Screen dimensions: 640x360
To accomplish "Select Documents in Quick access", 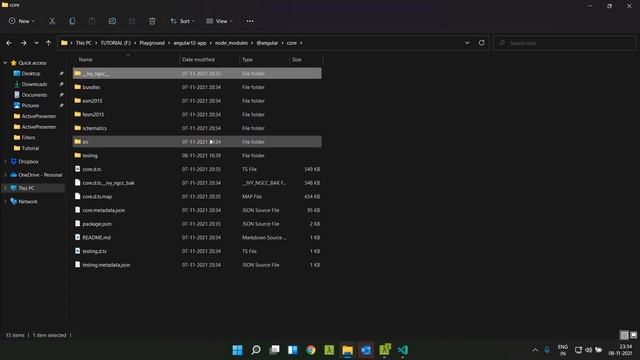I will pos(34,95).
